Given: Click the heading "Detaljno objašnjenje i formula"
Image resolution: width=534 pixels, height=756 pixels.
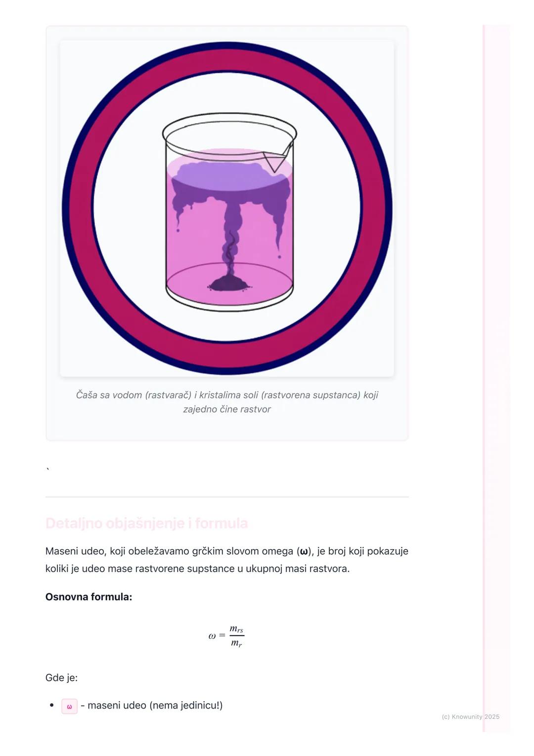Looking at the screenshot, I should point(146,523).
